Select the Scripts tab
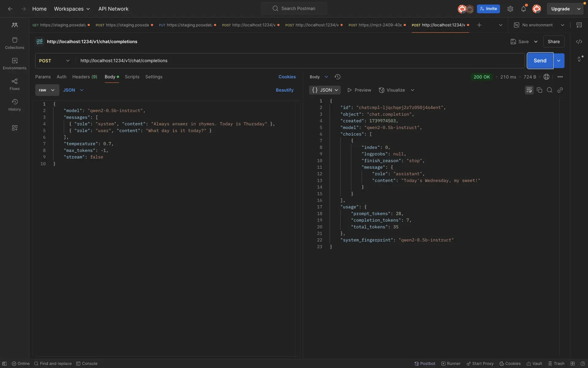This screenshot has height=368, width=588. point(132,77)
